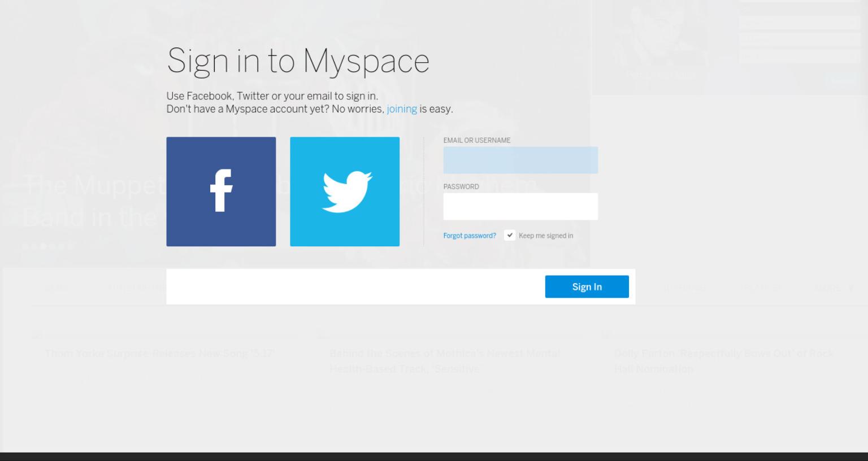This screenshot has height=461, width=868.
Task: Follow the joining link
Action: (x=402, y=109)
